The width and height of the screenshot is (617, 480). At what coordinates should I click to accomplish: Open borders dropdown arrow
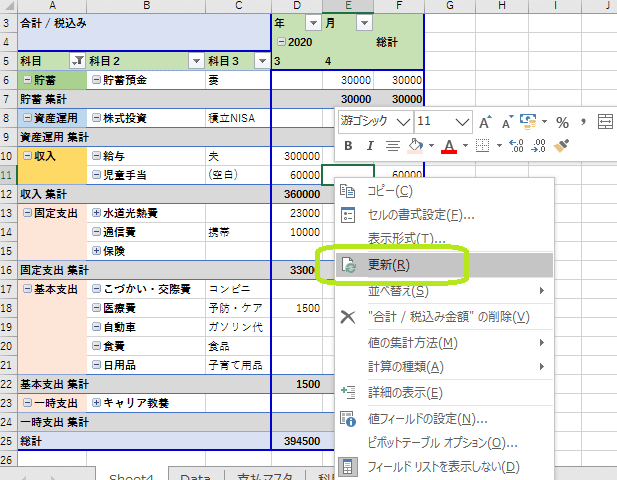(x=499, y=146)
